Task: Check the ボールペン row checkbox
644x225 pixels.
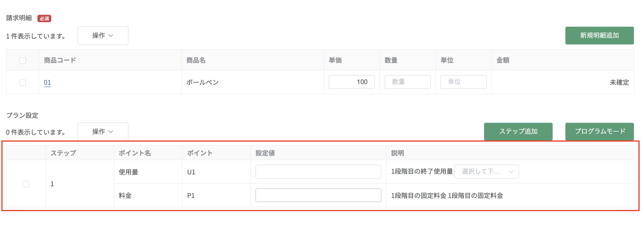Action: pyautogui.click(x=22, y=82)
